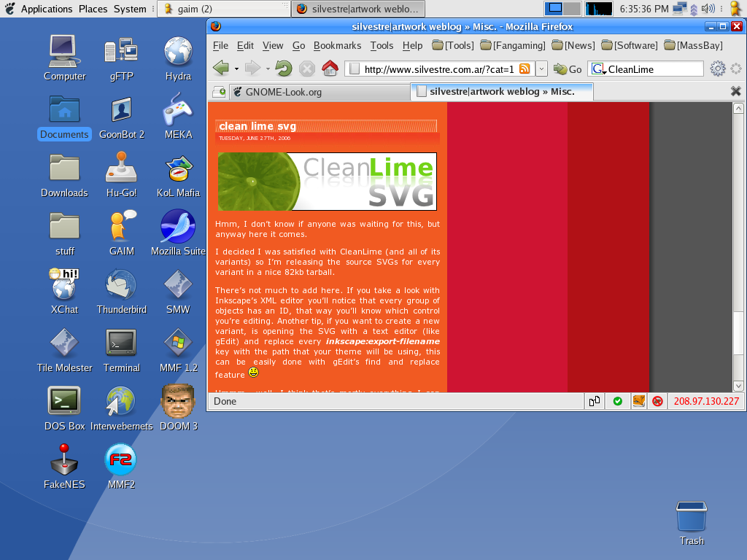The width and height of the screenshot is (747, 560).
Task: Click the Go button beside URL
Action: point(568,69)
